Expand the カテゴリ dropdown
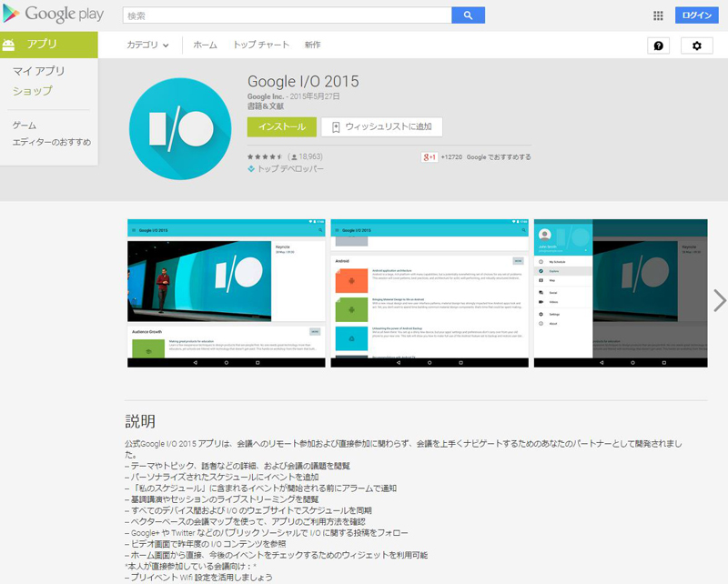728x584 pixels. point(147,45)
